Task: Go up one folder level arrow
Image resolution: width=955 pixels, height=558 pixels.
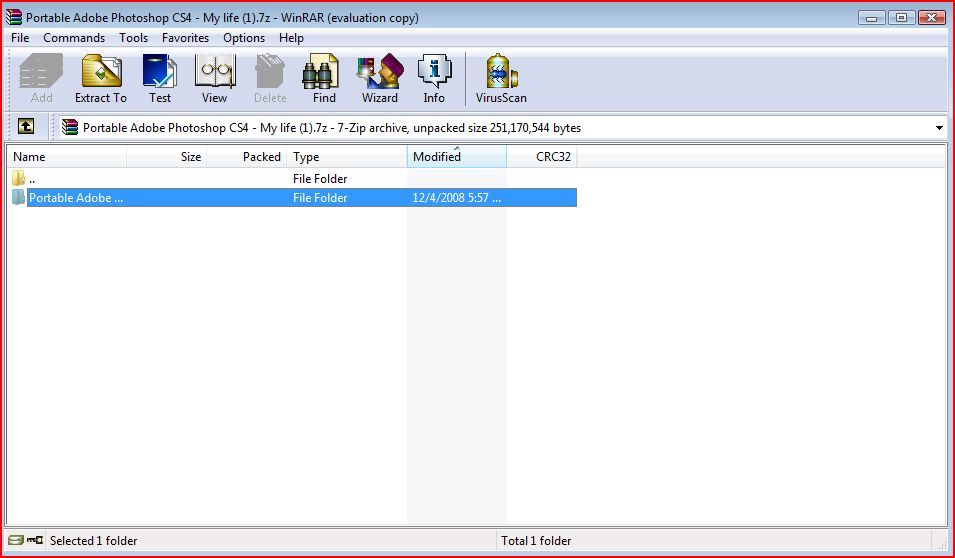Action: (x=26, y=127)
